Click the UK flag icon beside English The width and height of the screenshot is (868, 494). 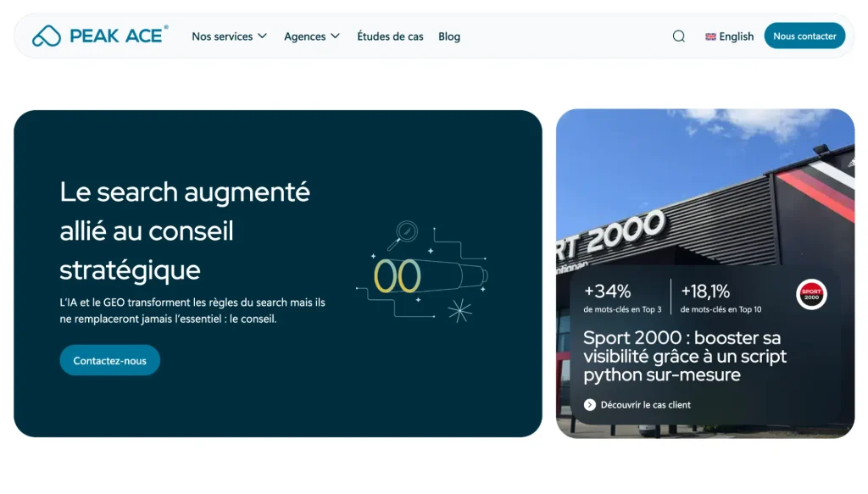pos(711,36)
